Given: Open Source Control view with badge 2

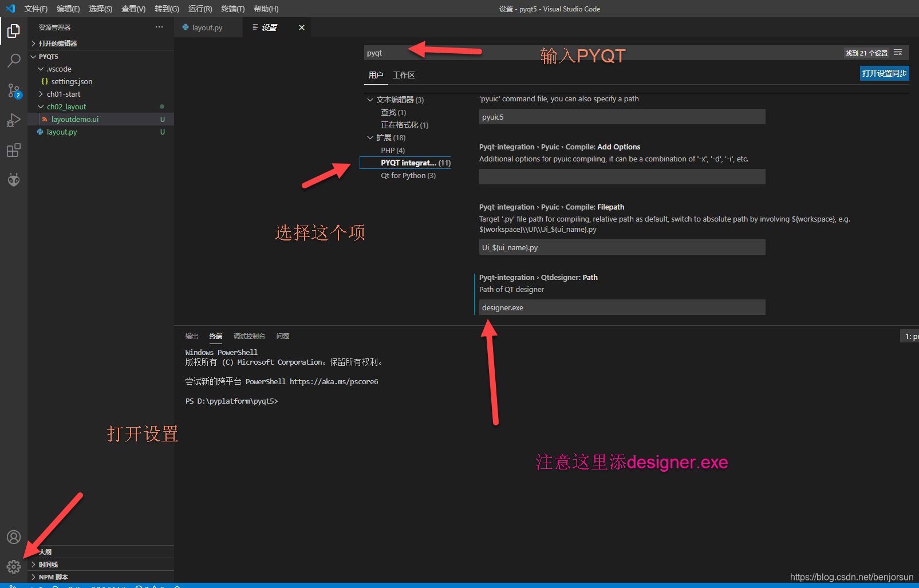Looking at the screenshot, I should pos(14,90).
